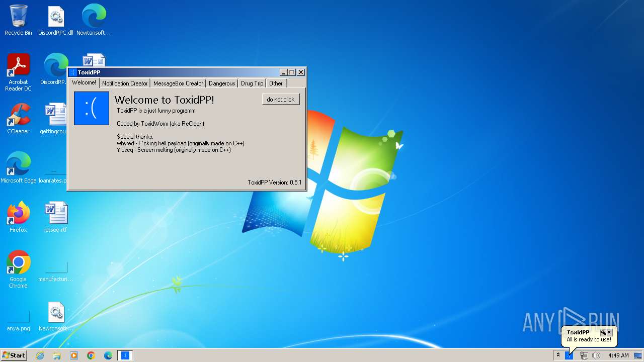Click 'ToxidPP Version: 0.5.1' text
Viewport: 644px width, 362px height.
[275, 183]
